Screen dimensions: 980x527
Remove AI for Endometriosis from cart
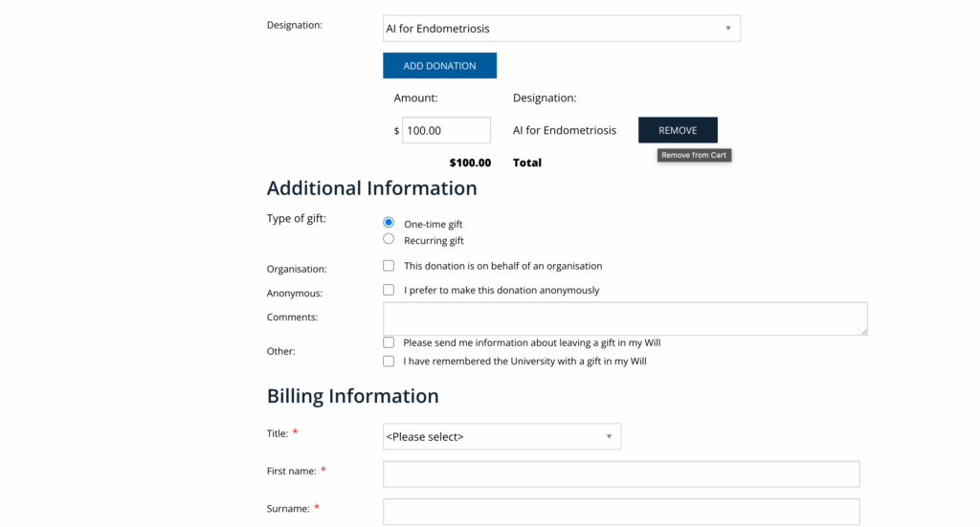click(678, 130)
